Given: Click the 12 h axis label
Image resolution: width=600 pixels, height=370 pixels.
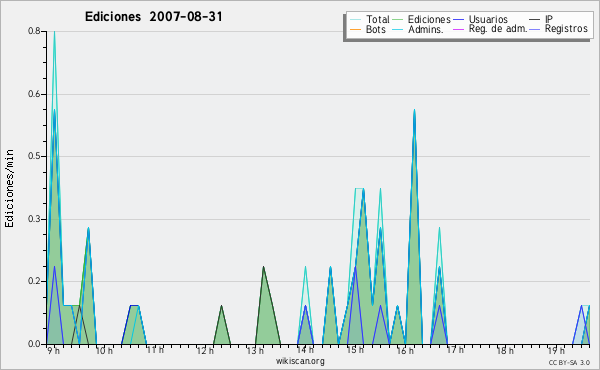Looking at the screenshot, I should [205, 350].
